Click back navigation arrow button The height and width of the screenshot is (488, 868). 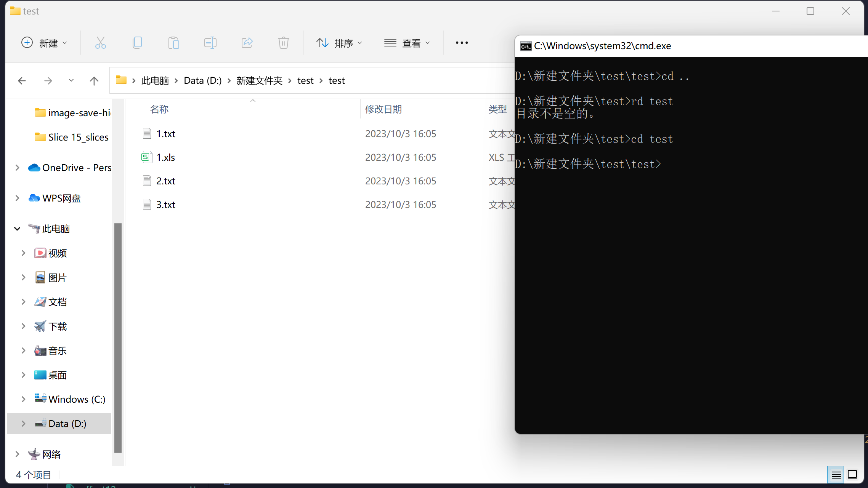click(x=22, y=80)
